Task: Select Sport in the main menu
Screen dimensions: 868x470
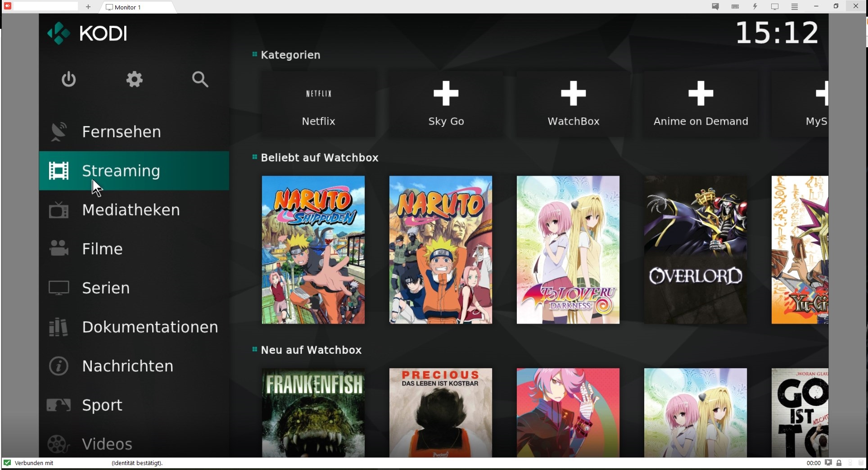Action: (x=134, y=405)
